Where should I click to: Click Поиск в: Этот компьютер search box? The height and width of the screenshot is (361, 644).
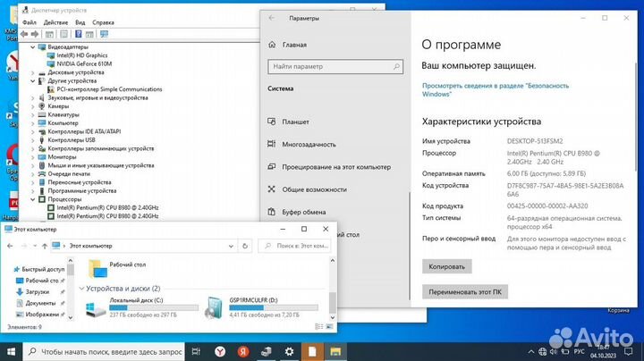pos(294,246)
